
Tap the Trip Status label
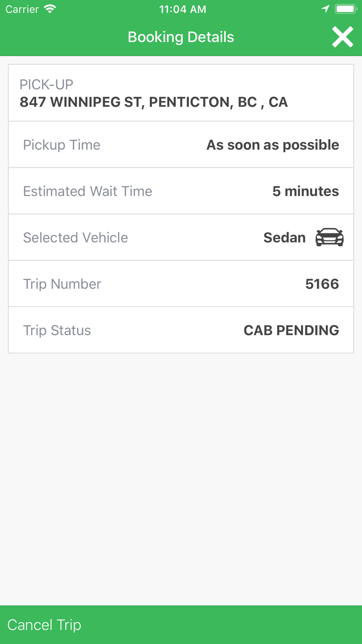click(x=57, y=330)
